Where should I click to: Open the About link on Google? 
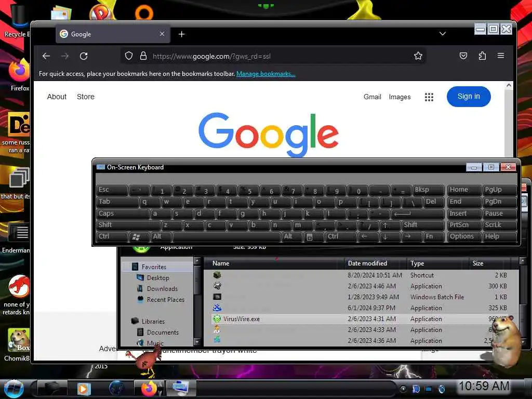(x=57, y=97)
